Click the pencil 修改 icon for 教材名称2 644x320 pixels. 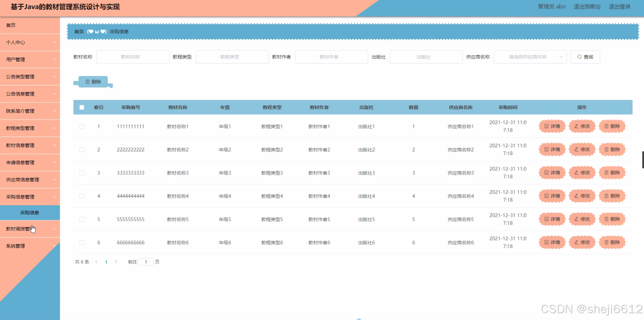tap(576, 150)
